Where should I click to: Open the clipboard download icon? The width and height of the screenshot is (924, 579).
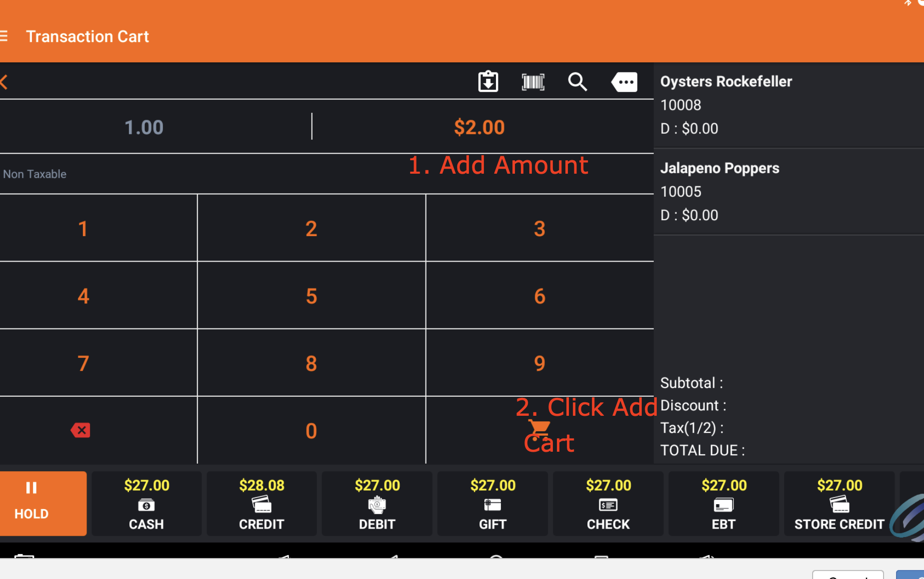(488, 82)
